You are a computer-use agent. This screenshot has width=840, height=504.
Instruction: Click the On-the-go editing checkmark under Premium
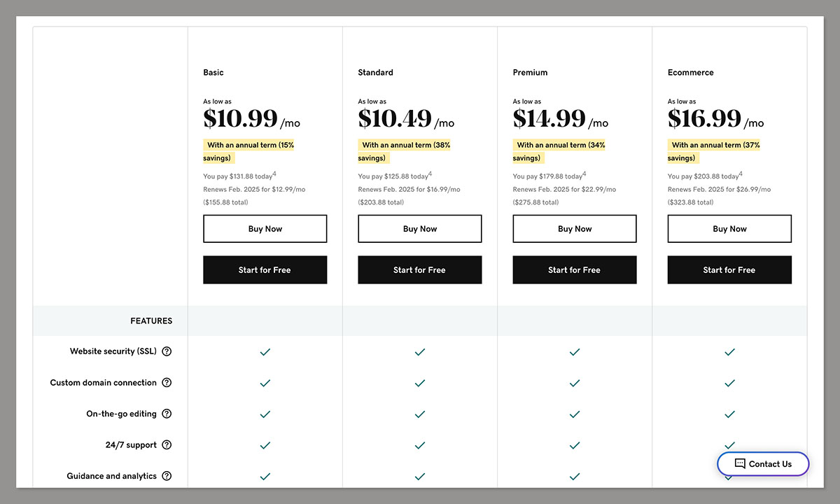click(574, 414)
